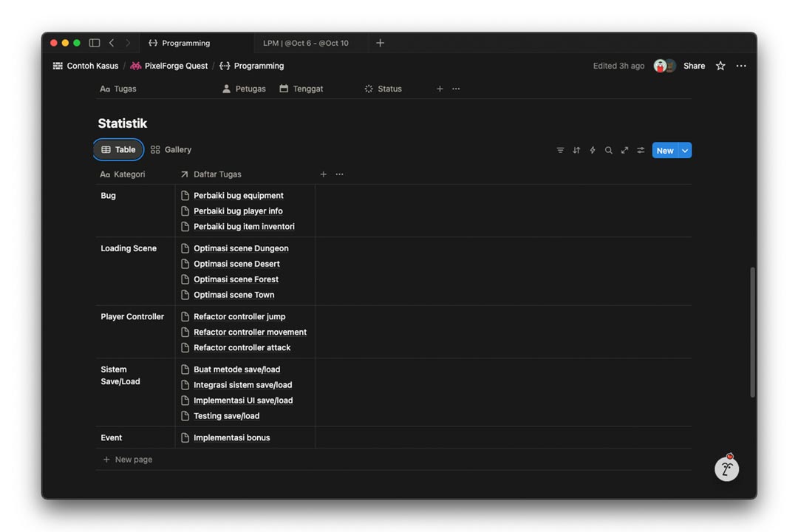Switch to the Gallery view tab
798x532 pixels.
[x=171, y=150]
